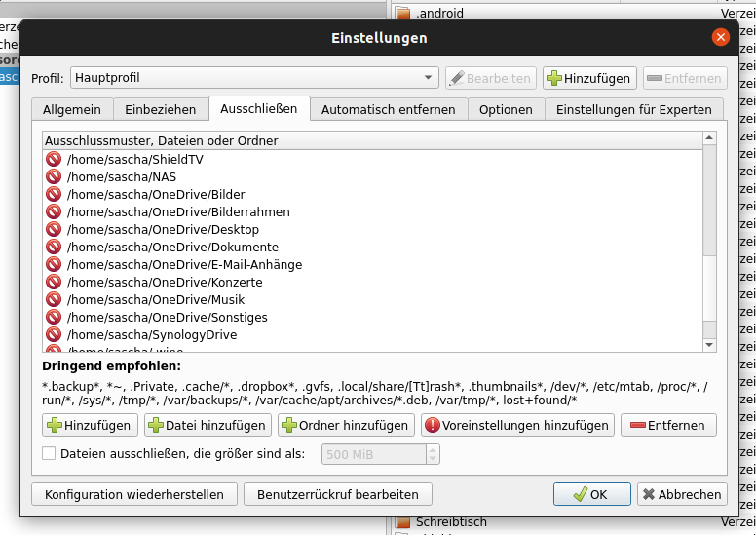
Task: Select /home/sascha/NAS entry
Action: (x=372, y=176)
